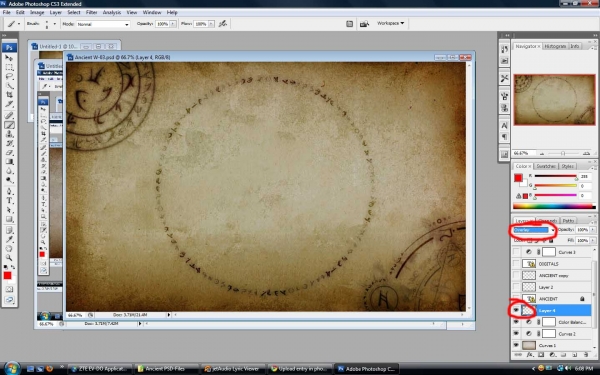Open the Filter menu
This screenshot has height=375, width=600.
click(91, 12)
